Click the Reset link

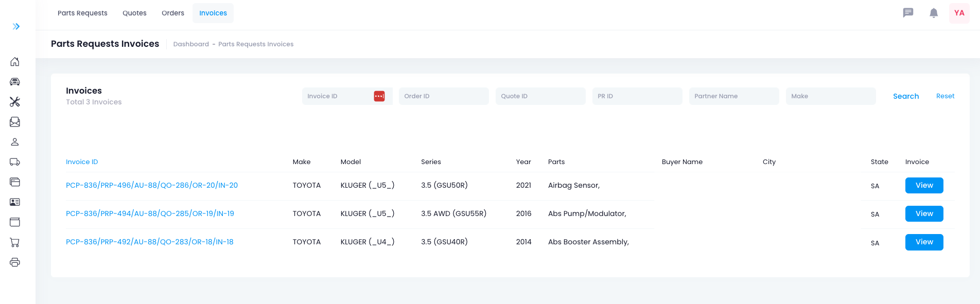(x=945, y=96)
